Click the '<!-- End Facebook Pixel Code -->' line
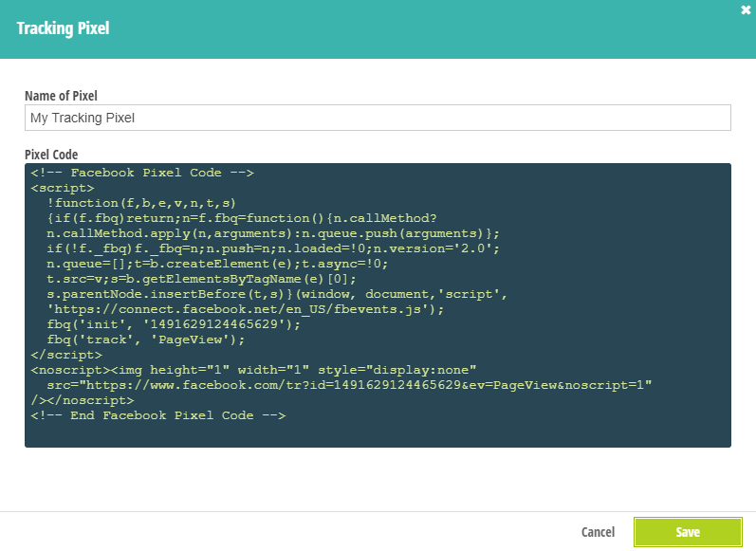This screenshot has width=756, height=551. (x=158, y=415)
